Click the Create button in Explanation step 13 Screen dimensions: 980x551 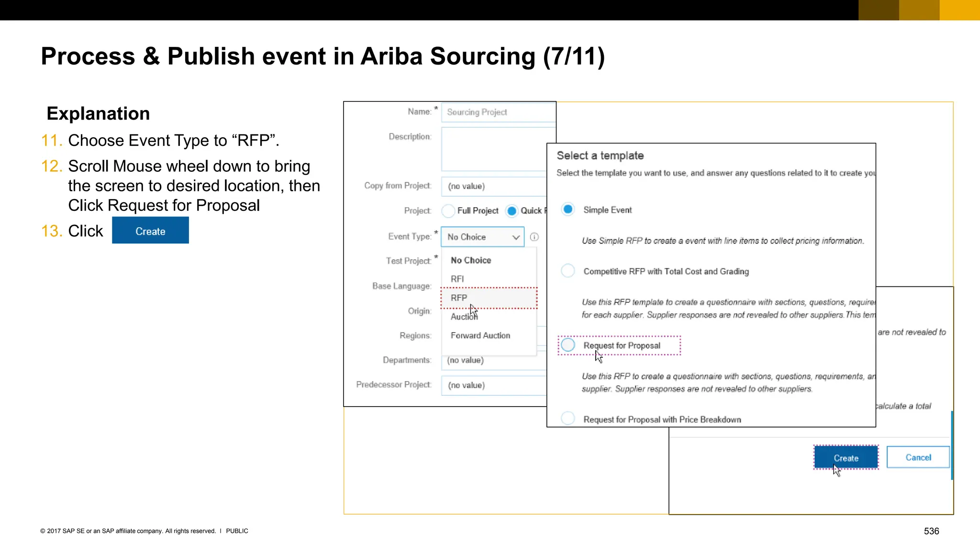[x=150, y=231]
